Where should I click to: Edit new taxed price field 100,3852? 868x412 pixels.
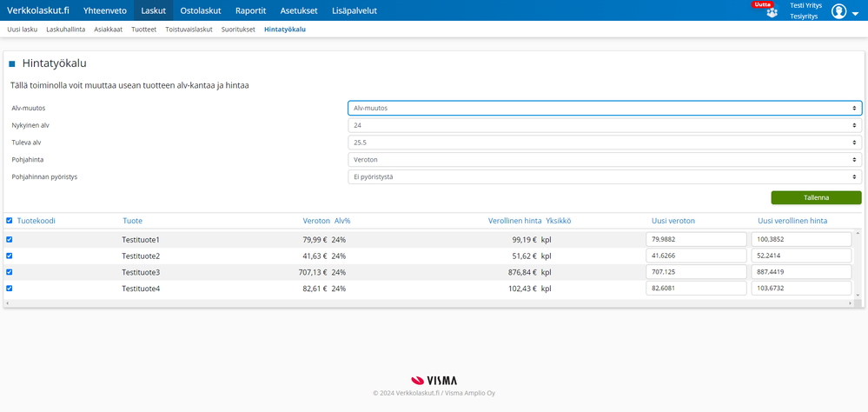[x=801, y=240]
